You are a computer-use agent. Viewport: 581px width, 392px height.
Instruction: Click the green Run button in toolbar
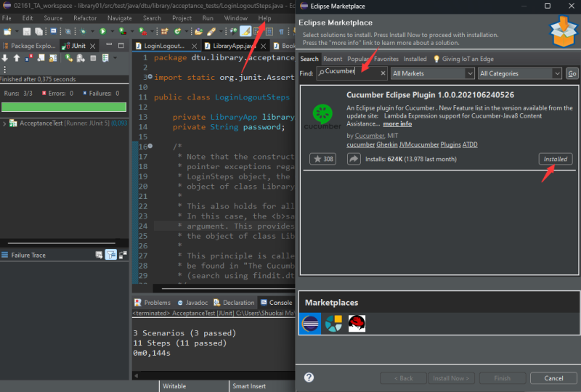click(x=103, y=31)
